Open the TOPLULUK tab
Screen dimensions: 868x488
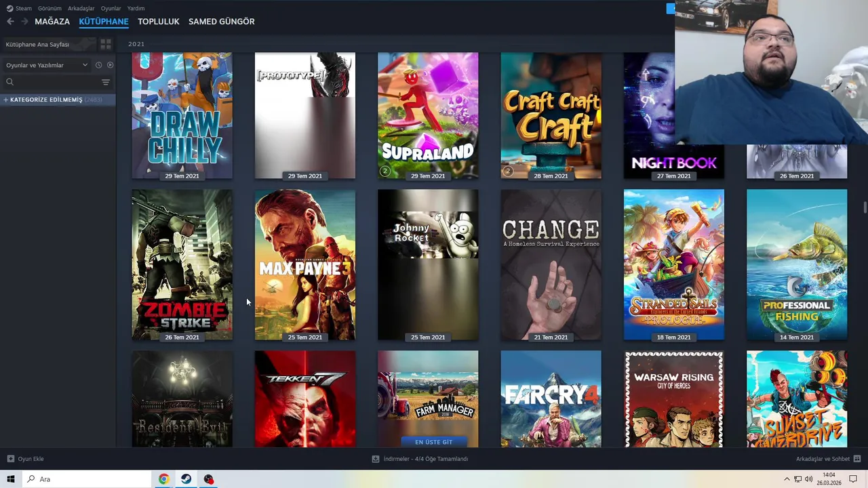point(158,22)
